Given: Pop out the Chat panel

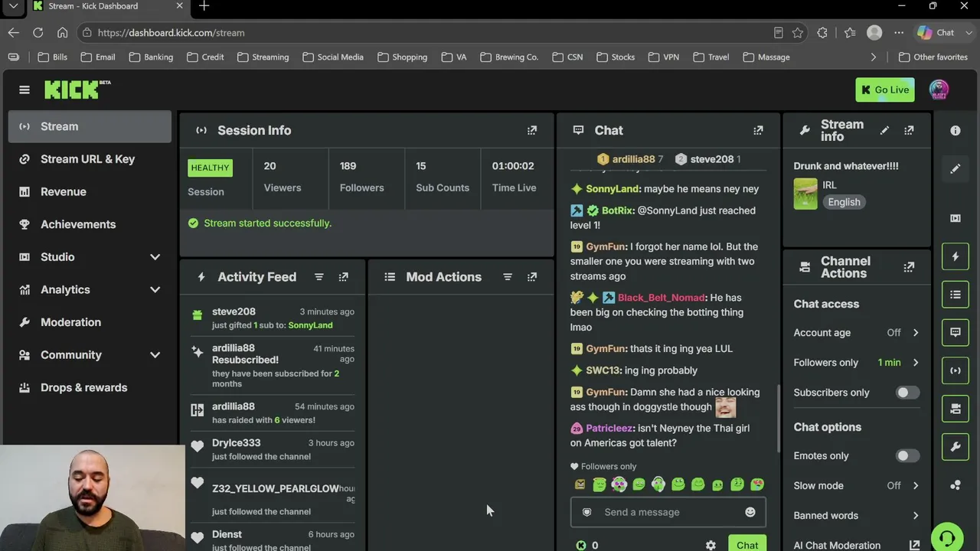Looking at the screenshot, I should (x=758, y=130).
